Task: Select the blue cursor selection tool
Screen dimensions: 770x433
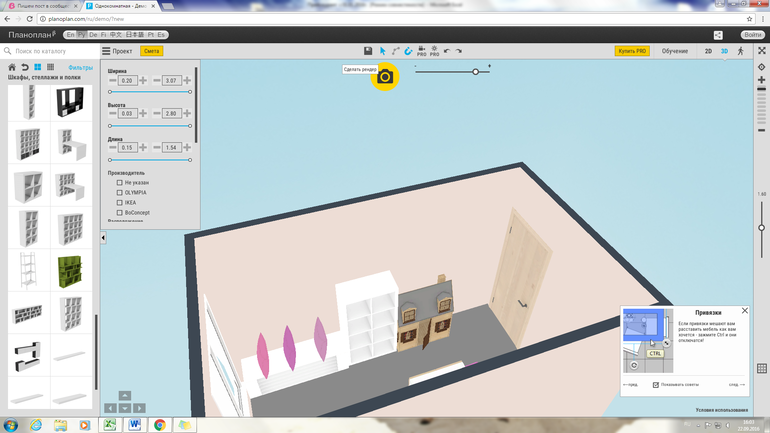Action: 382,51
